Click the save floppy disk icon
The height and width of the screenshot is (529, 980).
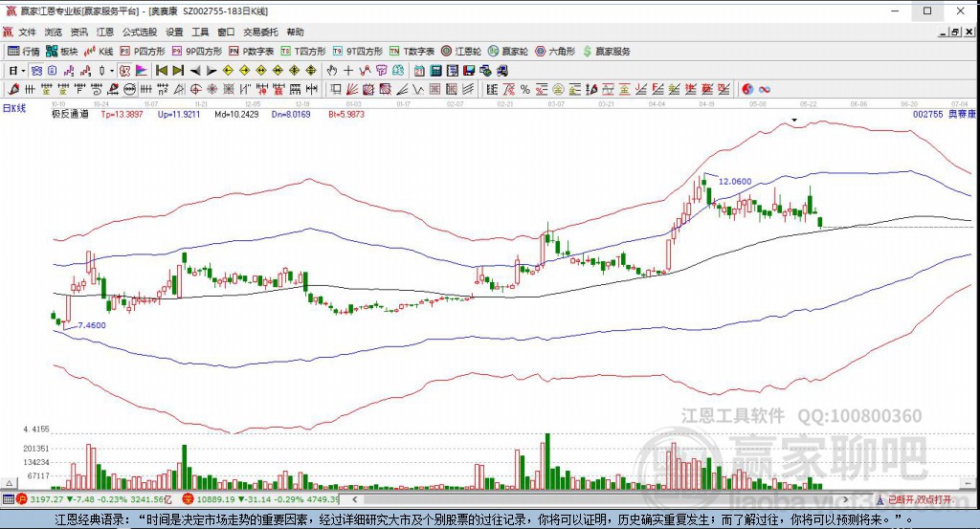point(469,71)
